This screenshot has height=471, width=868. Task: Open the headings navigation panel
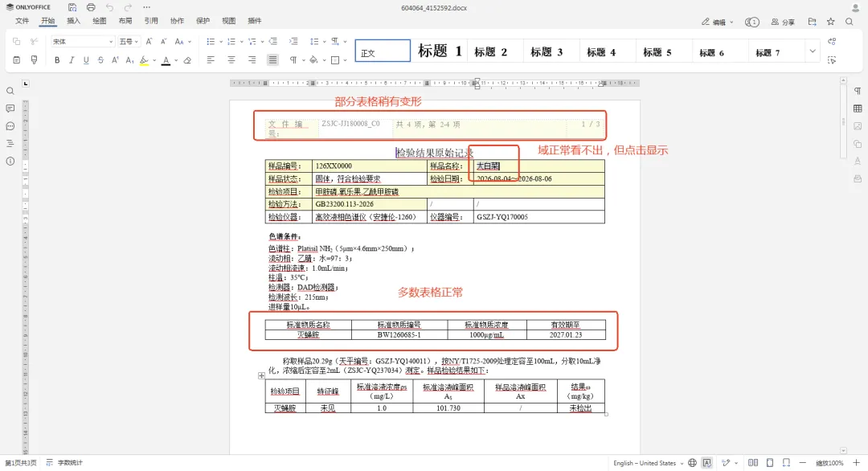click(10, 143)
